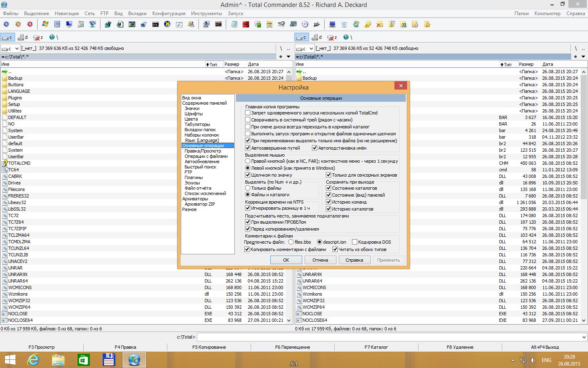This screenshot has width=588, height=368.
Task: Switch left panel to drive d
Action: point(23,37)
